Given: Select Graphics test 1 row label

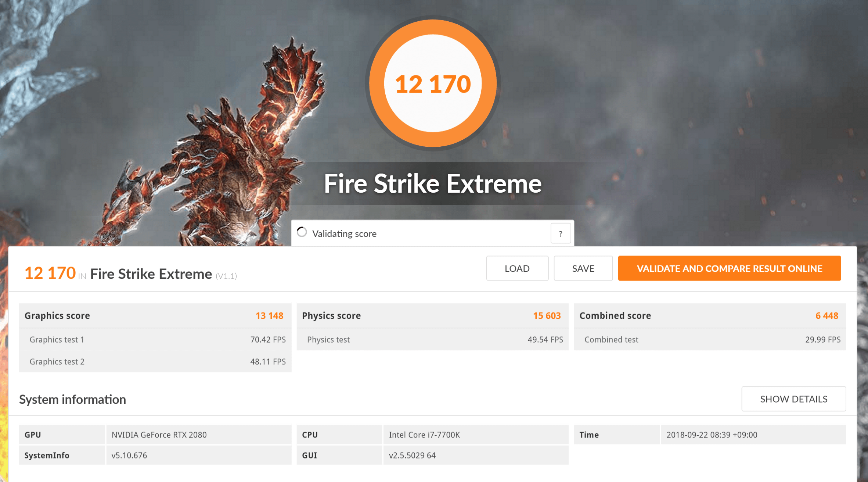Looking at the screenshot, I should (x=57, y=340).
